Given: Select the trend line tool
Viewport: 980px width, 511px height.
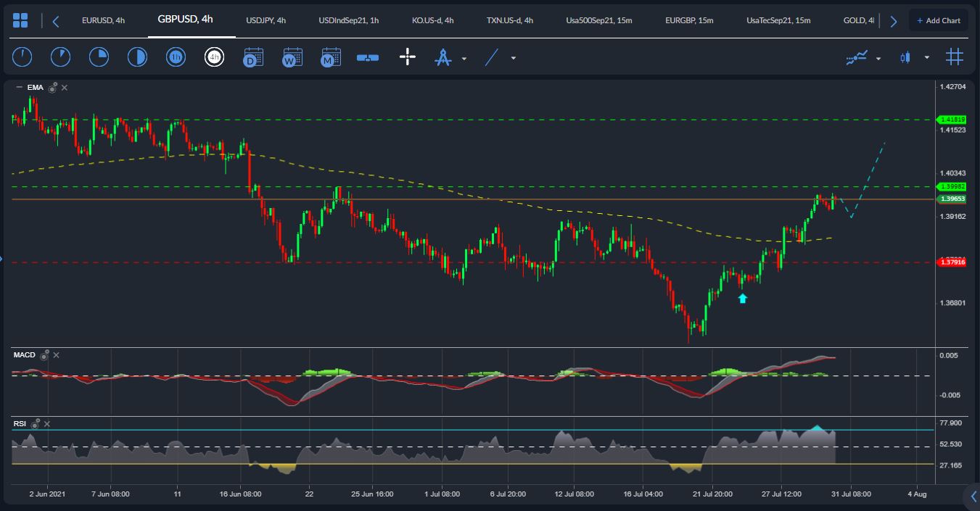Looking at the screenshot, I should pyautogui.click(x=492, y=57).
